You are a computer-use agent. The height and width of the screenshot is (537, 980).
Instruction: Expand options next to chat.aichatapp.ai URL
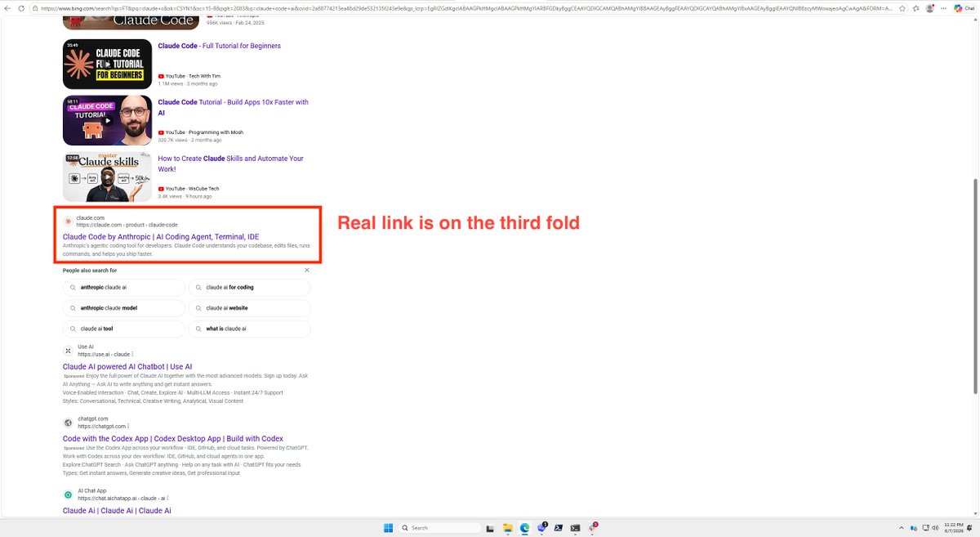point(169,499)
